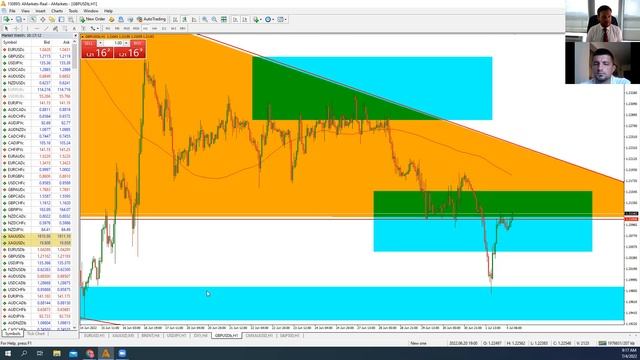640x360 pixels.
Task: Decrease one-click trade volume arrow
Action: 100,43
